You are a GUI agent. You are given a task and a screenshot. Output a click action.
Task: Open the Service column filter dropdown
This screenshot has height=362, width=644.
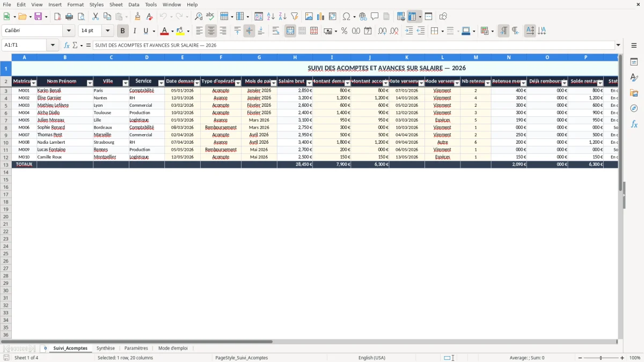click(x=161, y=83)
